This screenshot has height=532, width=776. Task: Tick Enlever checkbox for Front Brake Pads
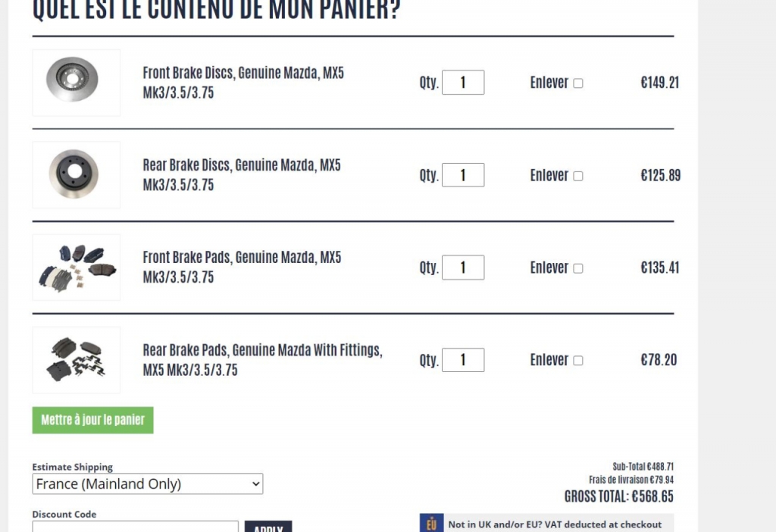pos(578,268)
